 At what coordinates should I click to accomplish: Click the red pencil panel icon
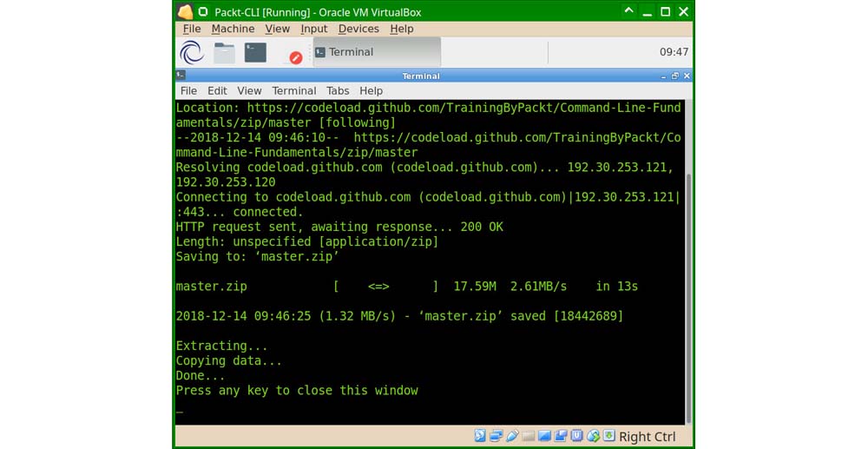pyautogui.click(x=296, y=57)
